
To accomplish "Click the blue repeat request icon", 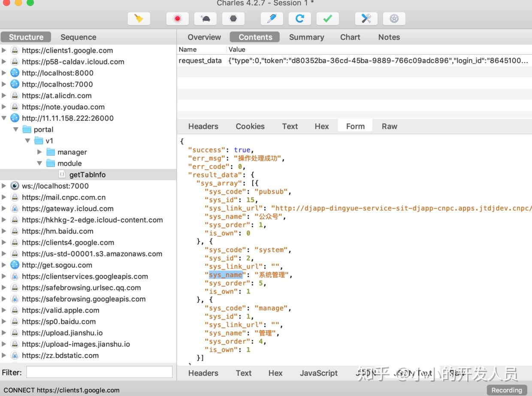I will point(299,18).
